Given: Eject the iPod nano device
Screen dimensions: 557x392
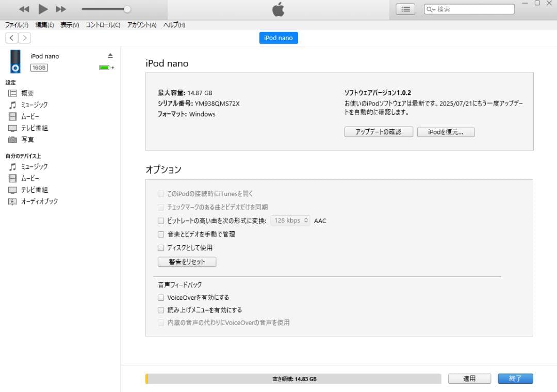Looking at the screenshot, I should click(x=109, y=56).
